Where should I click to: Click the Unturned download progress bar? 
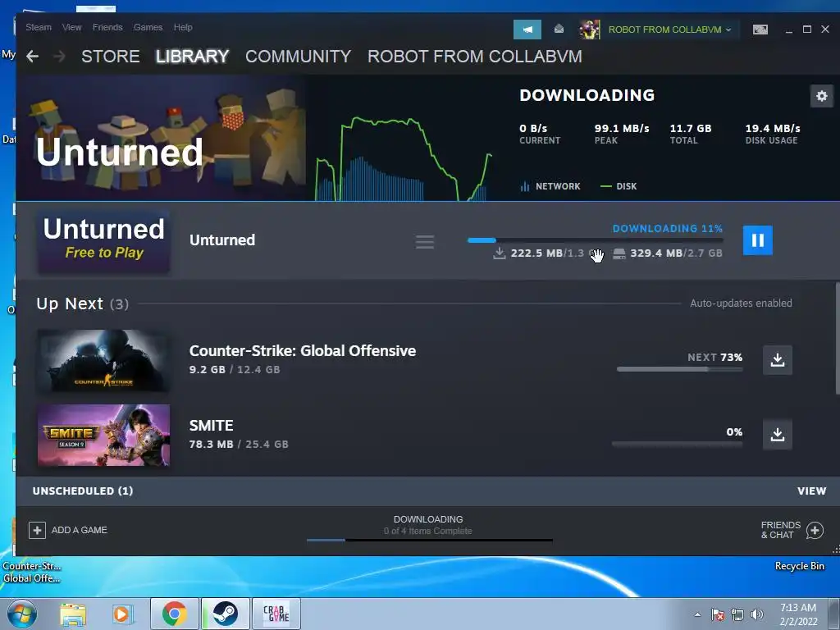tap(595, 240)
